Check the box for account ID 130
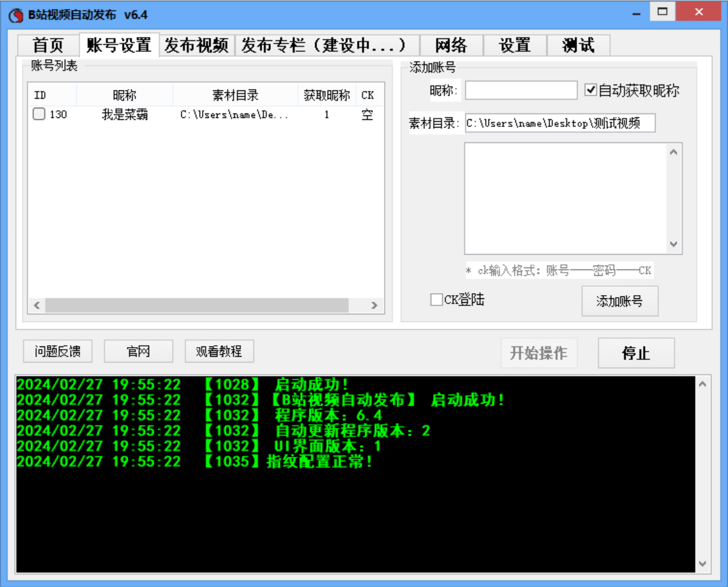This screenshot has height=587, width=728. pyautogui.click(x=39, y=114)
